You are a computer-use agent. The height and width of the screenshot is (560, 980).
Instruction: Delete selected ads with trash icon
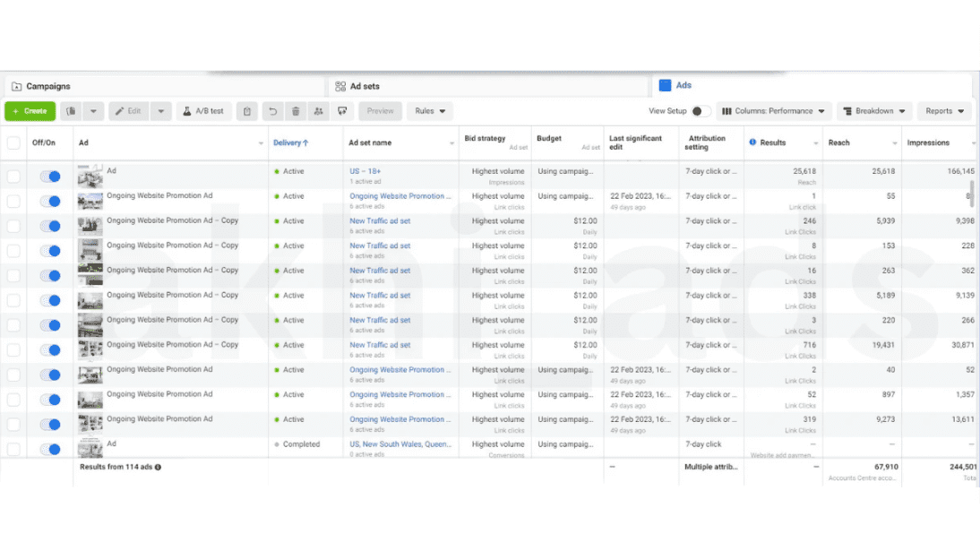[x=296, y=111]
